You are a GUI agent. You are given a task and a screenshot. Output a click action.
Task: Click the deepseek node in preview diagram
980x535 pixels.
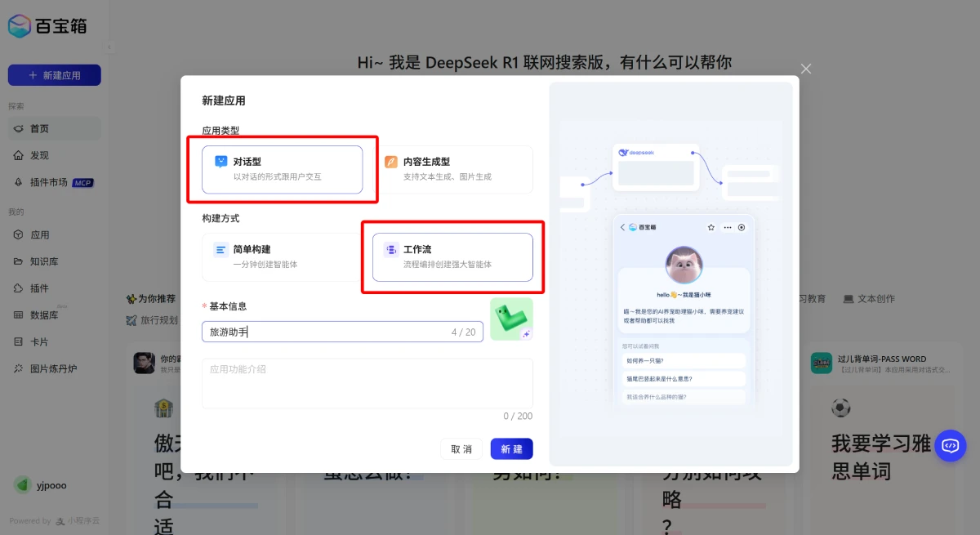(656, 167)
